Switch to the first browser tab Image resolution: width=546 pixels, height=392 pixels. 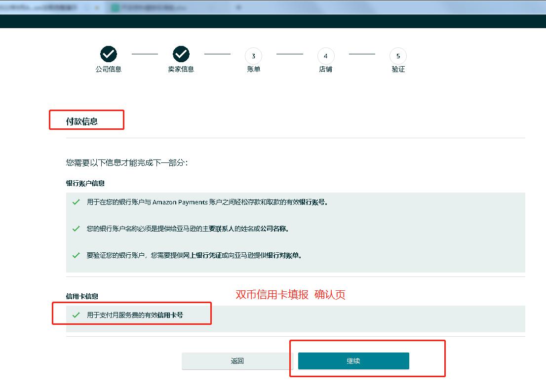(x=47, y=7)
